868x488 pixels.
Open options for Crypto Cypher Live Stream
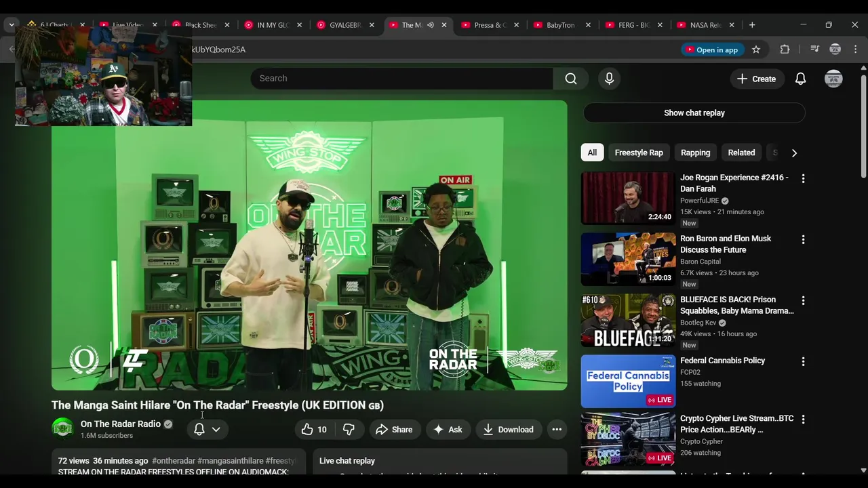(803, 420)
